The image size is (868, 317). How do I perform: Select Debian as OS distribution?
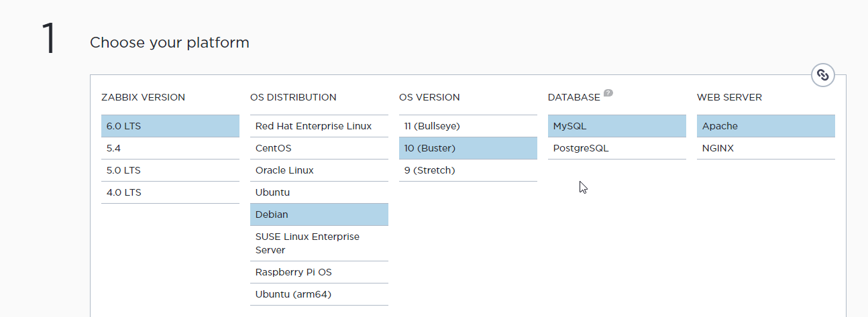(319, 214)
